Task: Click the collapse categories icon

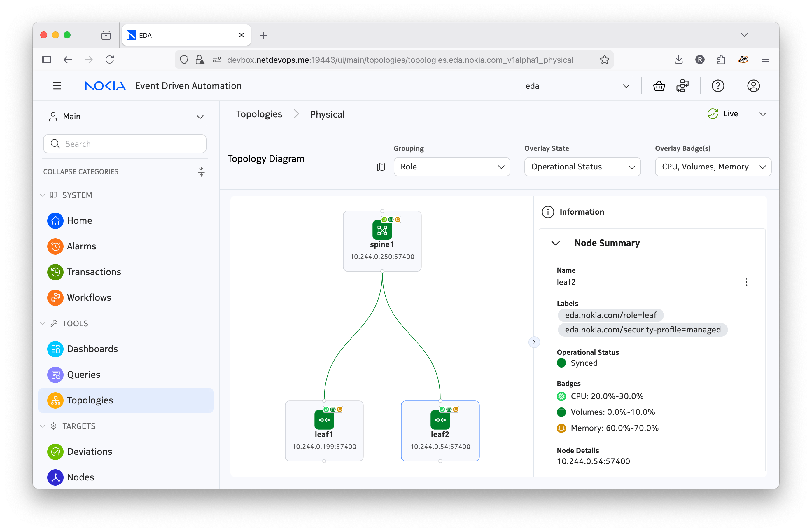Action: coord(201,172)
